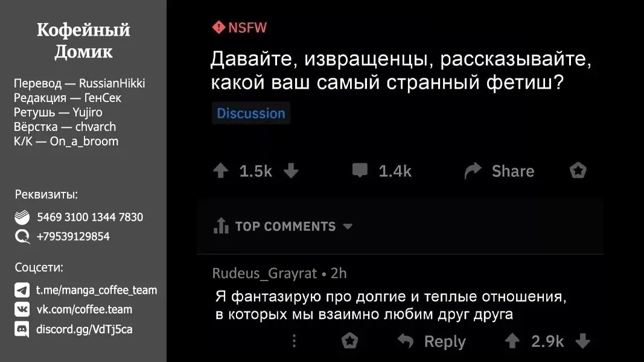Expand the Top Comments sort dropdown
The width and height of the screenshot is (644, 362).
(348, 227)
